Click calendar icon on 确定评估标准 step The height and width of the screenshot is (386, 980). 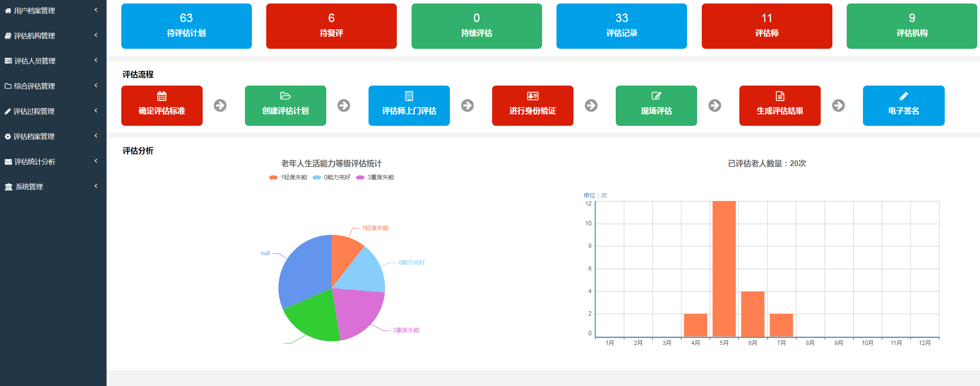162,96
